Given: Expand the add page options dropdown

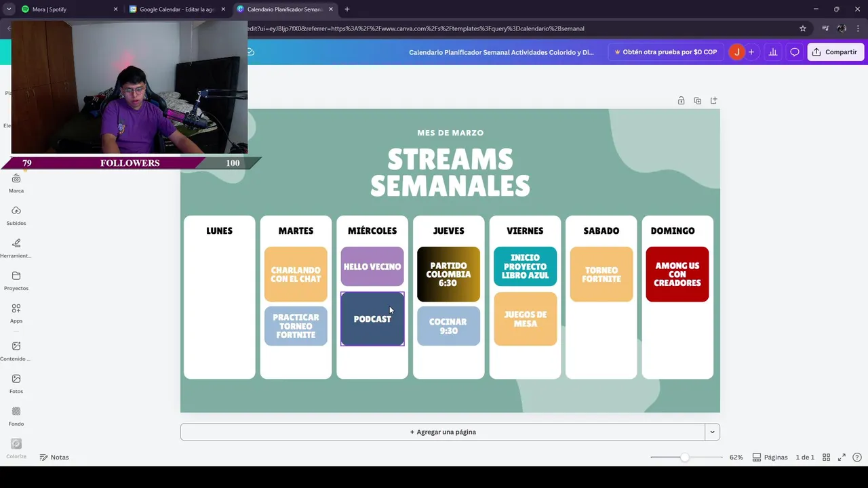Looking at the screenshot, I should 712,432.
